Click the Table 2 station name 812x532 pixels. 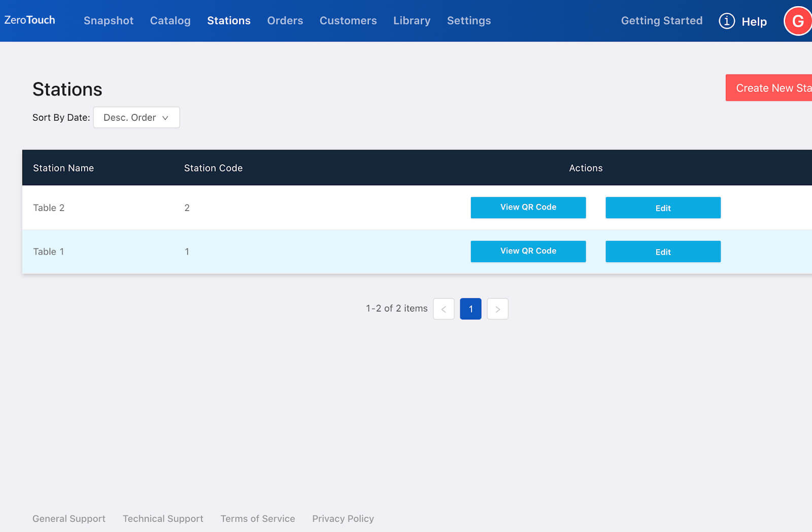click(x=49, y=207)
